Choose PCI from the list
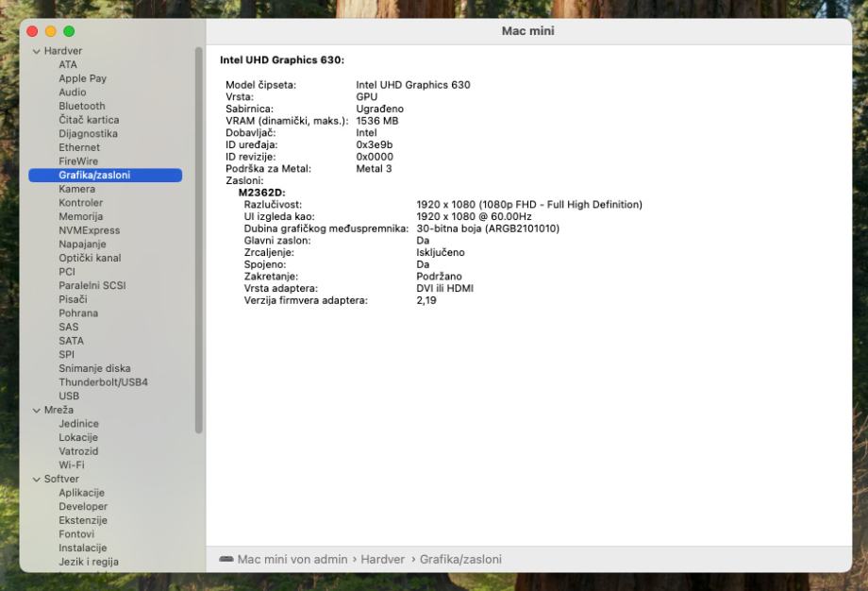Screen dimensions: 868x591 [x=67, y=272]
